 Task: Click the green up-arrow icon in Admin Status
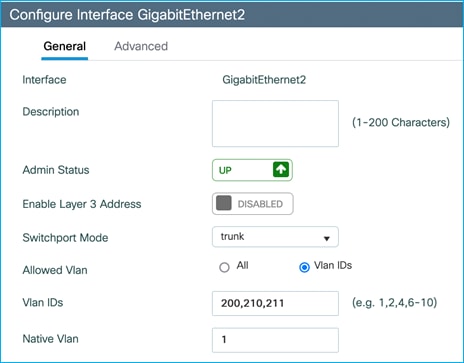pos(281,170)
